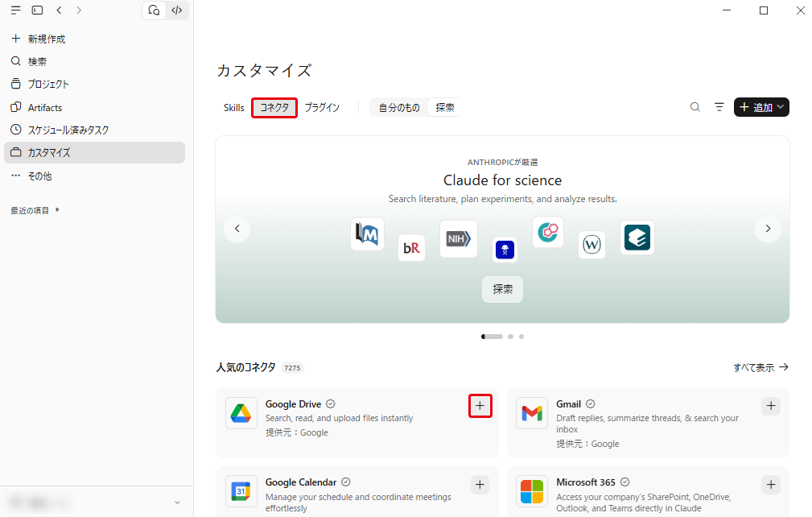The image size is (812, 517).
Task: Add the Google Drive connector
Action: click(480, 406)
